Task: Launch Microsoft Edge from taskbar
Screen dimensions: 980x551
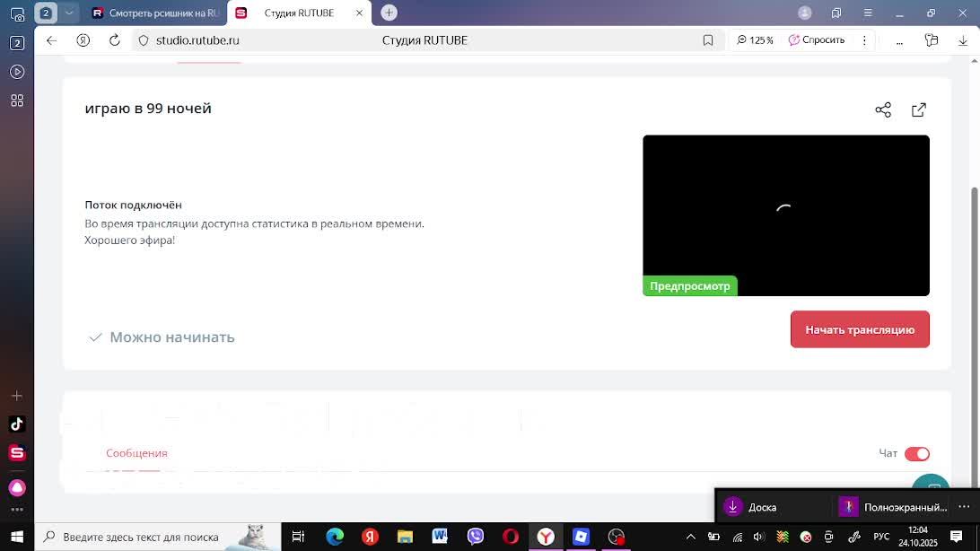Action: [x=335, y=537]
